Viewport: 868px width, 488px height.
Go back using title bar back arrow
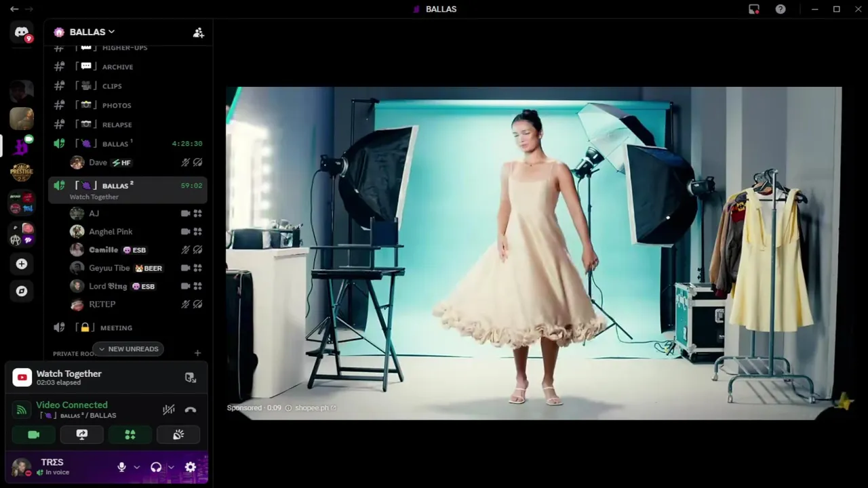pyautogui.click(x=14, y=9)
